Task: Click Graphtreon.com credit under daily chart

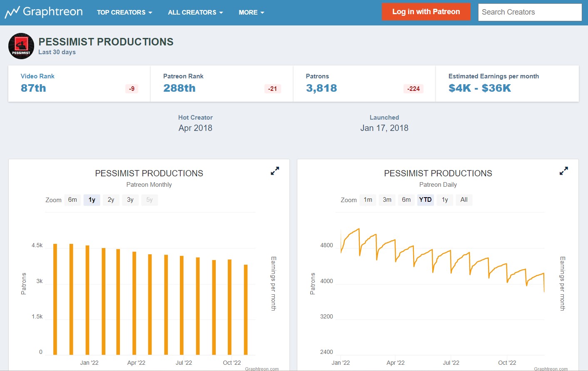Action: (x=551, y=369)
